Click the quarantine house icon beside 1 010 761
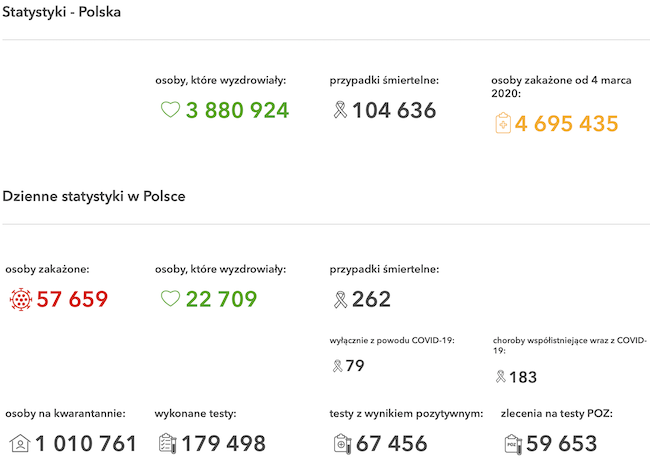The image size is (650, 469). point(19,444)
